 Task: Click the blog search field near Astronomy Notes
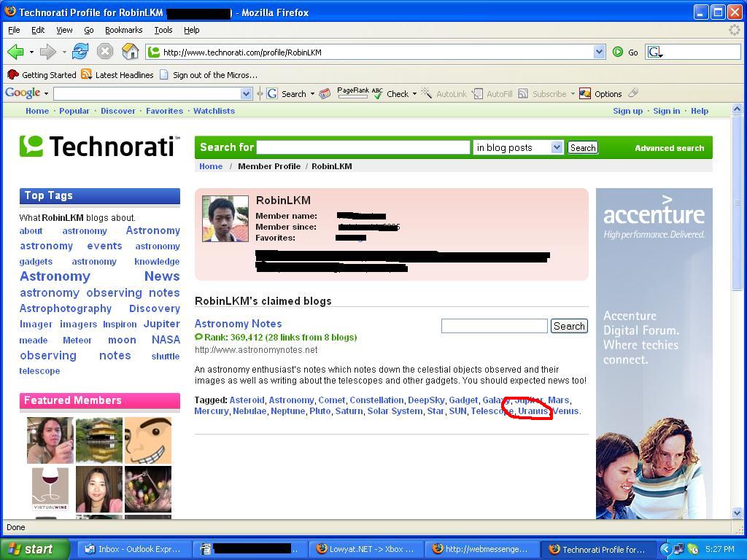coord(494,326)
